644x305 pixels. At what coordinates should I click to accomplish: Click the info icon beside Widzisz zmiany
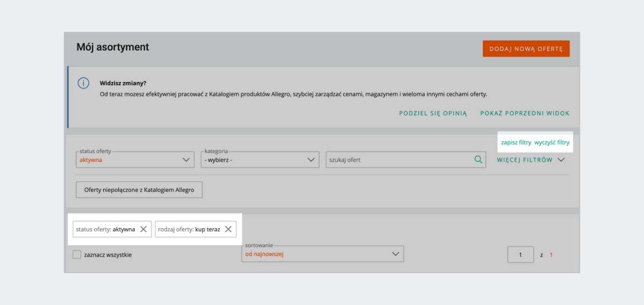83,83
